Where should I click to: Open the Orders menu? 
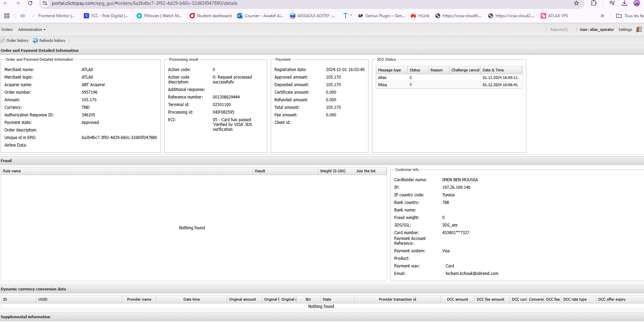[7, 30]
